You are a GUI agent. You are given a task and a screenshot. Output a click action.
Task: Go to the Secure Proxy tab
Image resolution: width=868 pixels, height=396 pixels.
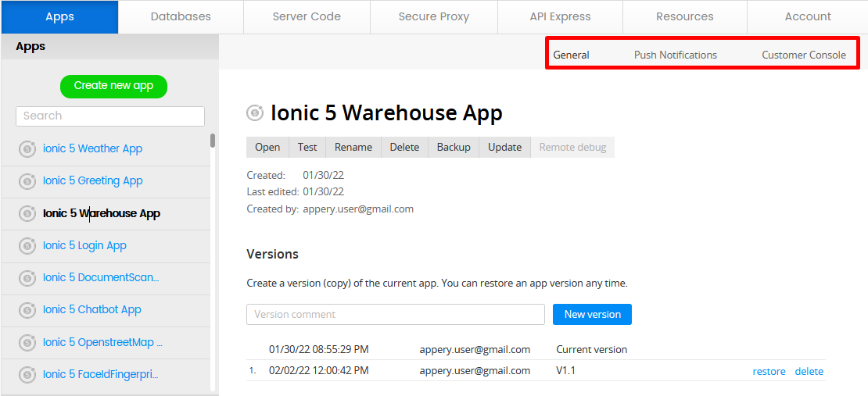(x=434, y=16)
